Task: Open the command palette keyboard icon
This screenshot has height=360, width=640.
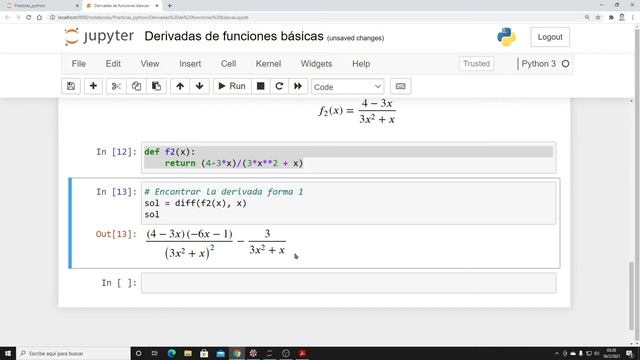Action: coord(400,86)
